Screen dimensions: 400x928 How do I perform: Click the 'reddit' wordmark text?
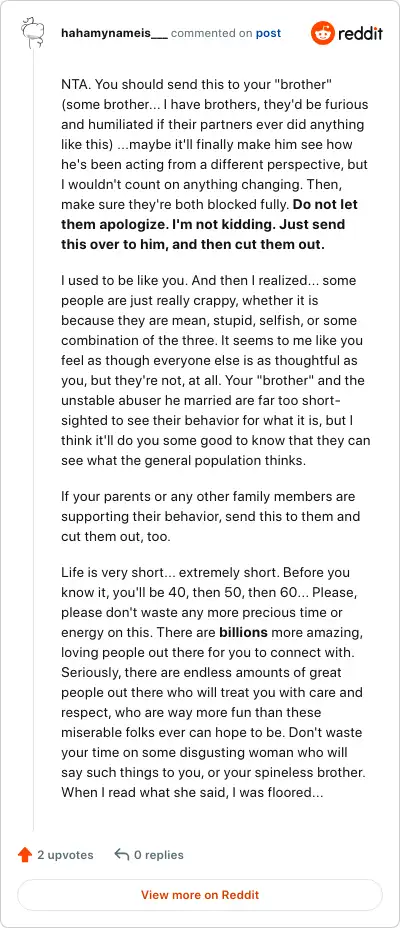pyautogui.click(x=360, y=33)
